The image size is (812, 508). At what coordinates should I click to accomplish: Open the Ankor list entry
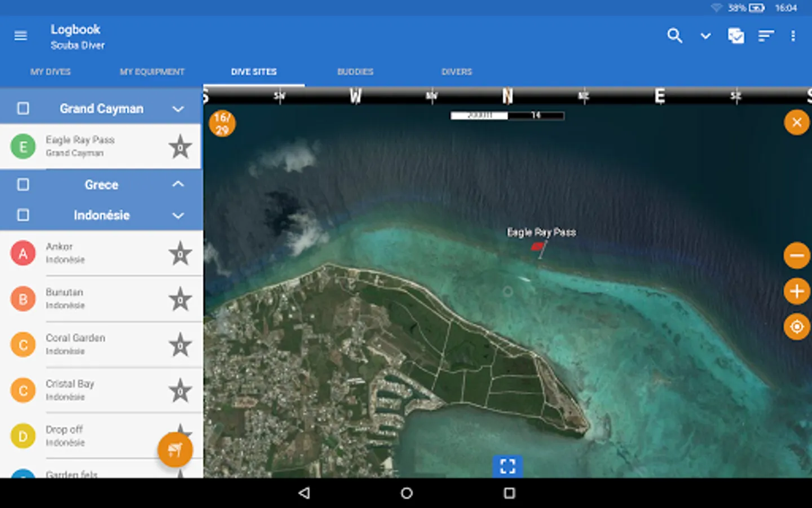pyautogui.click(x=101, y=253)
